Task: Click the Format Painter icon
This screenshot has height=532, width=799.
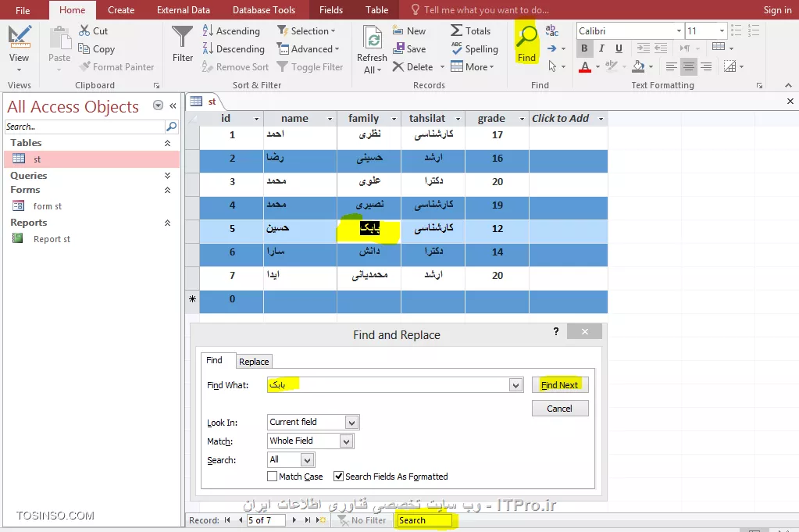Action: [85, 67]
